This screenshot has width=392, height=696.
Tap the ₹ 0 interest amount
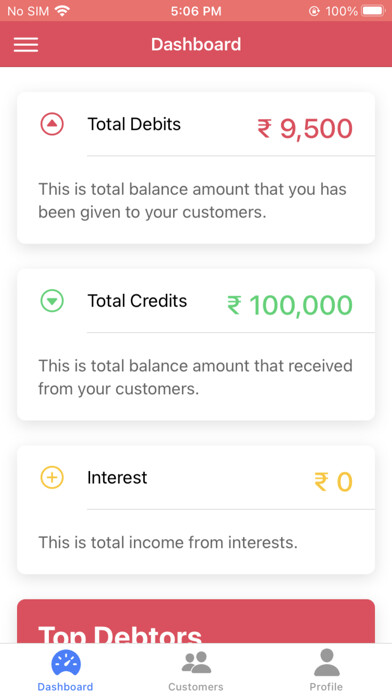tap(333, 482)
